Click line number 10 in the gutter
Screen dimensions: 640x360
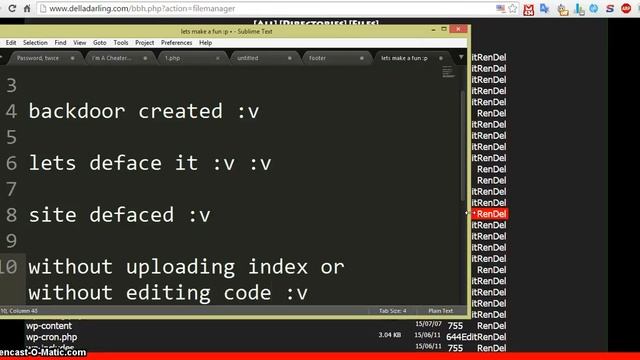click(9, 267)
